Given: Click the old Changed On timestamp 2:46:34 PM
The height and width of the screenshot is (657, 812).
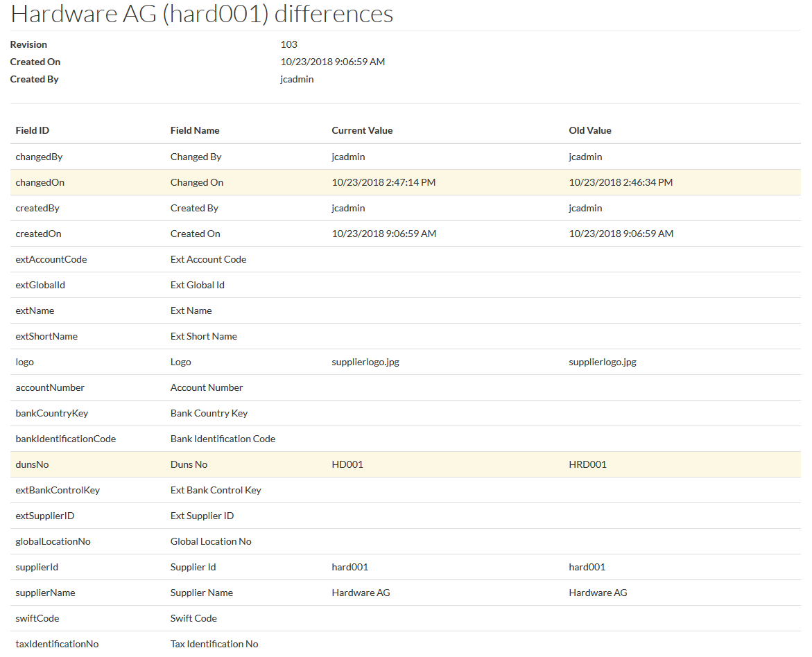Looking at the screenshot, I should point(621,182).
